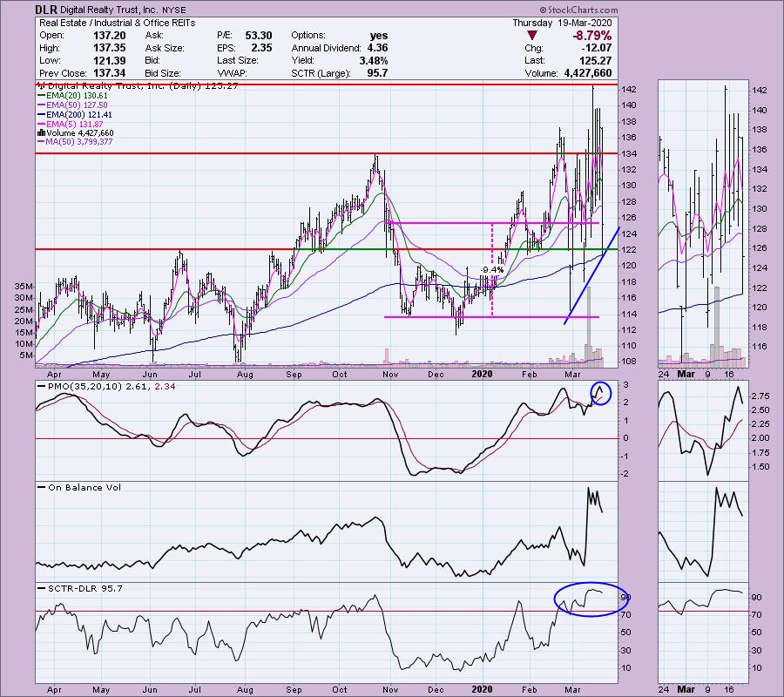The image size is (784, 697).
Task: Select the Prev Close value 137.34
Action: pyautogui.click(x=110, y=73)
